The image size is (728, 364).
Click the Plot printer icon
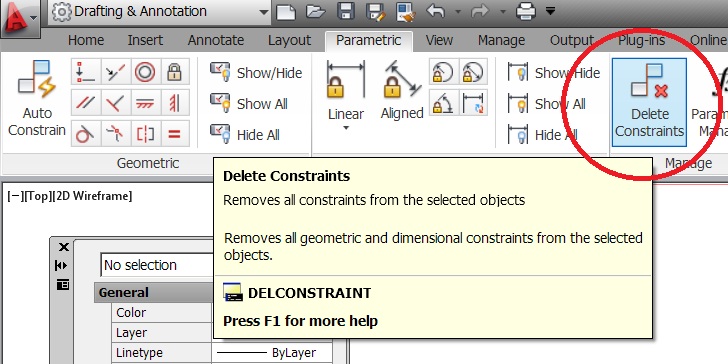(526, 12)
